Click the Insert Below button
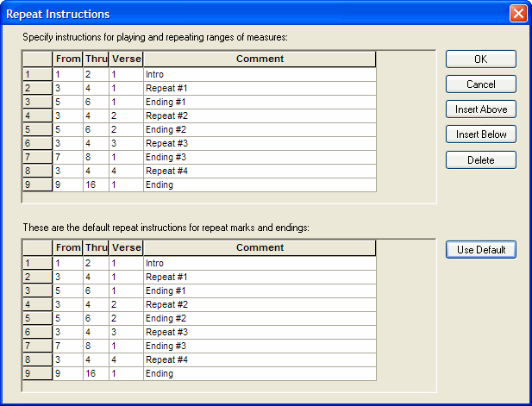Image resolution: width=532 pixels, height=406 pixels. point(480,134)
